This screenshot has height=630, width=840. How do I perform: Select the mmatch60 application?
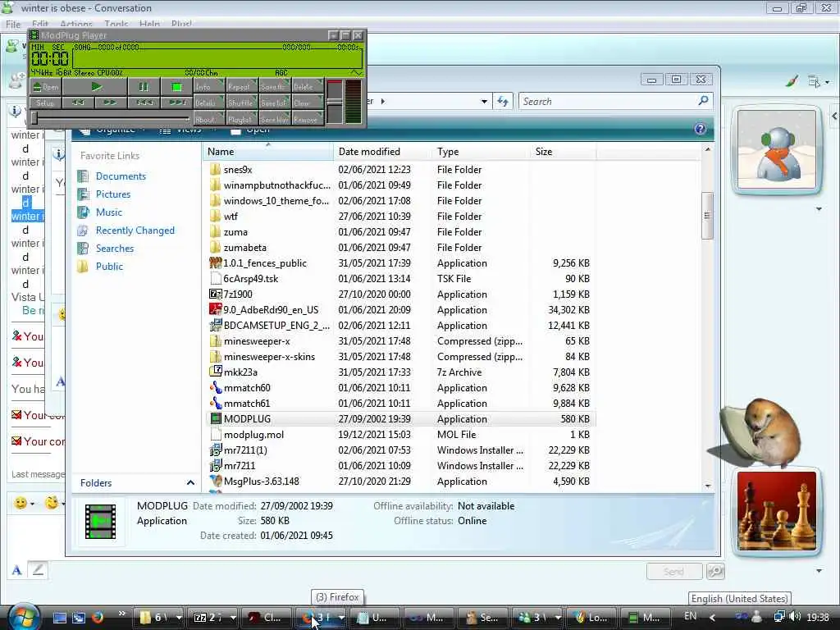pyautogui.click(x=247, y=387)
